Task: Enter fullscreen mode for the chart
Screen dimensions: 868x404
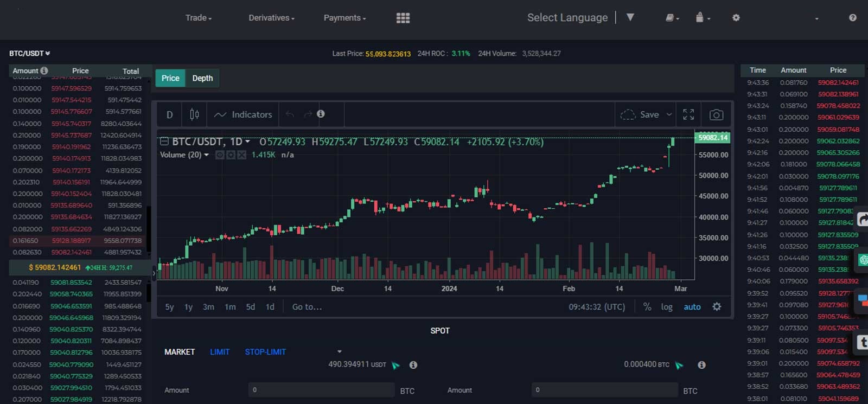Action: pyautogui.click(x=688, y=114)
